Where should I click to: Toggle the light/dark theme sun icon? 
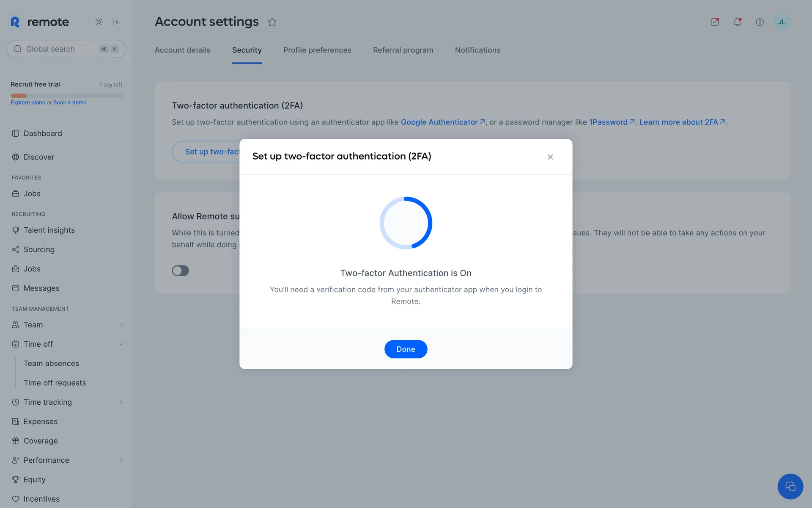[99, 22]
